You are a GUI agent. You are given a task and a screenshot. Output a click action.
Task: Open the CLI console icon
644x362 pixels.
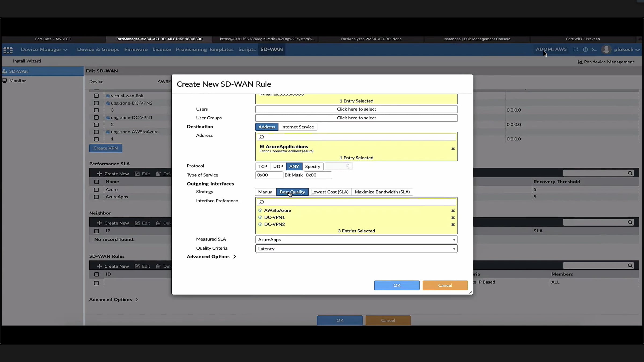point(594,50)
